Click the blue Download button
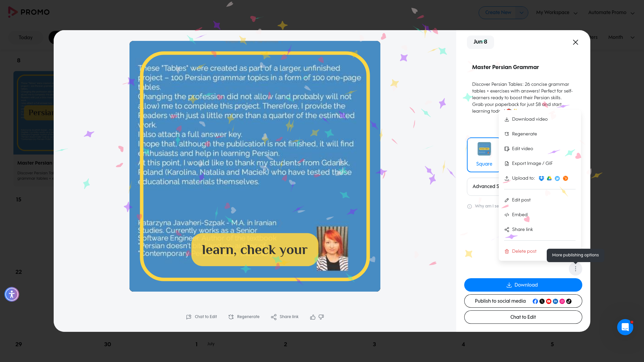Viewport: 644px width, 362px height. [x=523, y=285]
